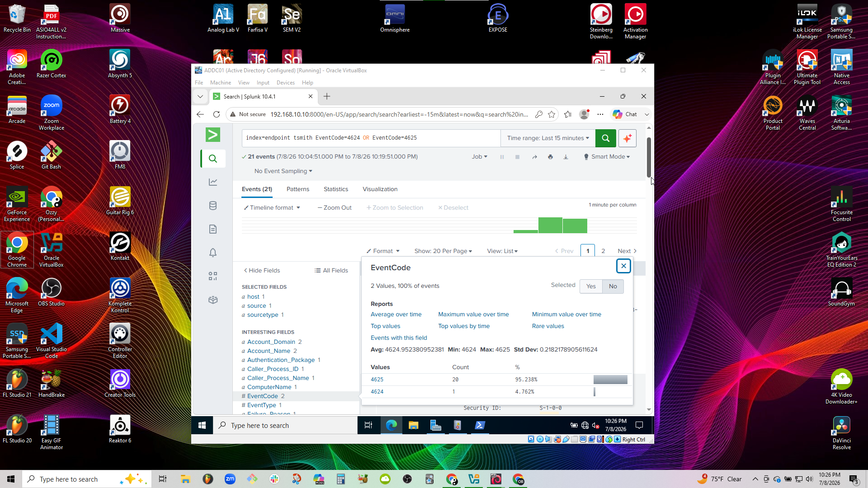Expand the No Event Sampling dropdown
868x488 pixels.
(283, 171)
